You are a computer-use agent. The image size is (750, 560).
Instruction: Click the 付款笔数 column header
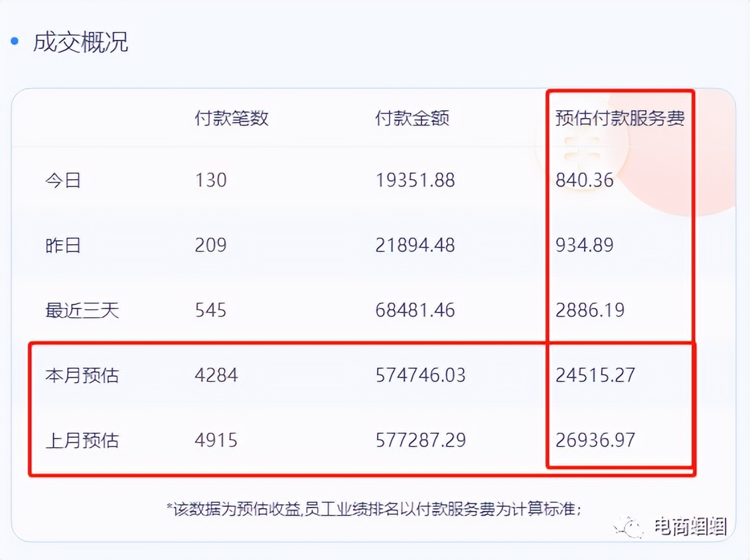231,118
